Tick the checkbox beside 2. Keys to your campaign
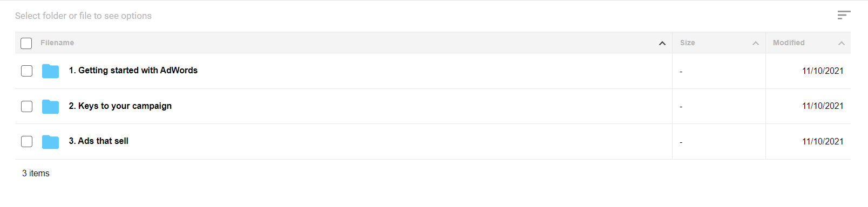 pos(26,106)
